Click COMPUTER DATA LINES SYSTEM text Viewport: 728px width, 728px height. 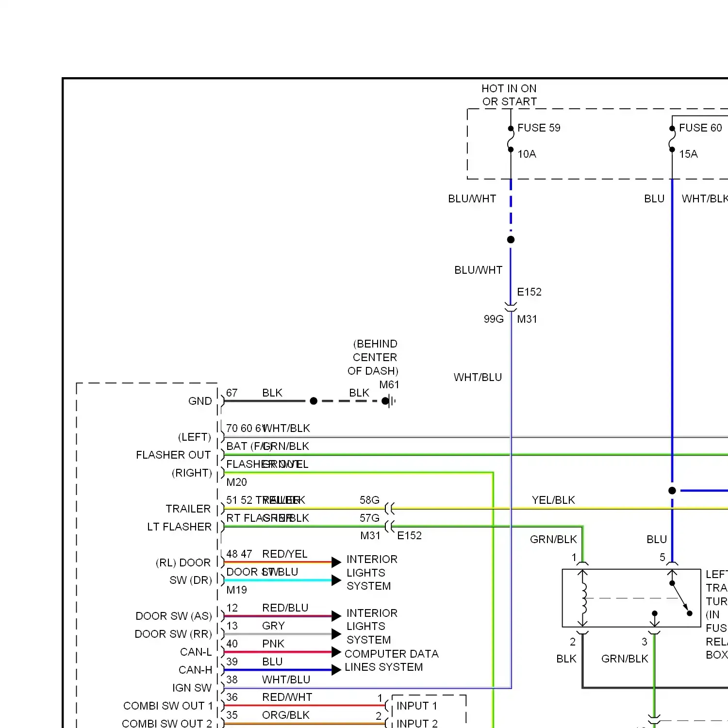(391, 661)
